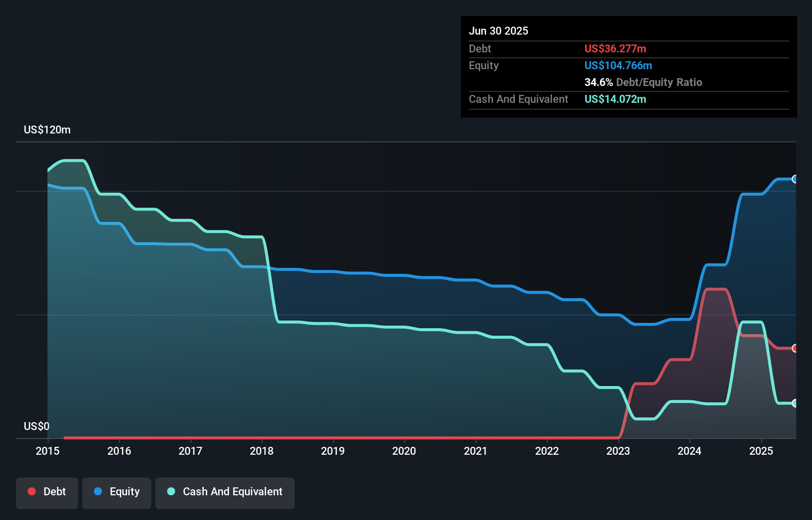Image resolution: width=812 pixels, height=520 pixels.
Task: Expand the Cash And Equivalent tooltip row
Action: (x=518, y=99)
